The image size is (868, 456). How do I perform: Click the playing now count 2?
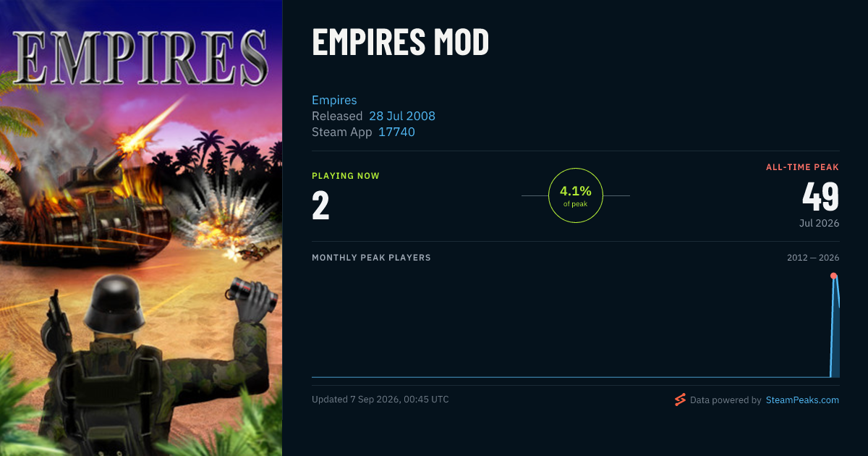point(320,206)
